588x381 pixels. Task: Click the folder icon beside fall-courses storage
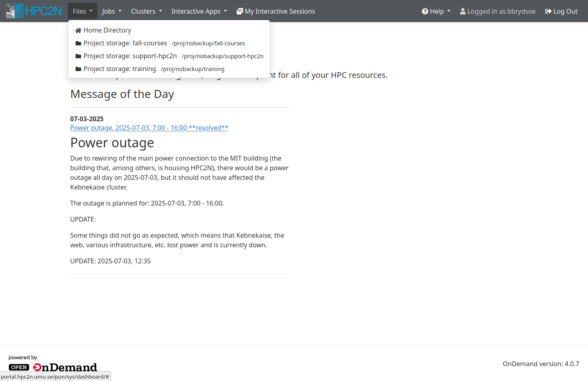click(x=78, y=43)
